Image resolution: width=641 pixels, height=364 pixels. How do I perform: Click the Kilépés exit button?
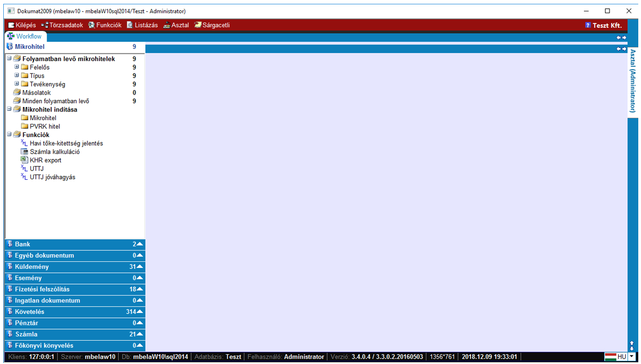tap(22, 26)
